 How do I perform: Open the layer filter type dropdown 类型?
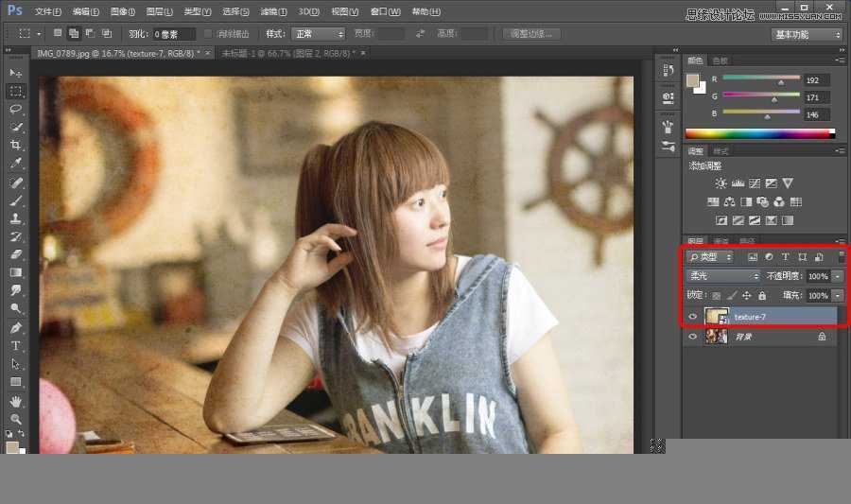point(710,257)
